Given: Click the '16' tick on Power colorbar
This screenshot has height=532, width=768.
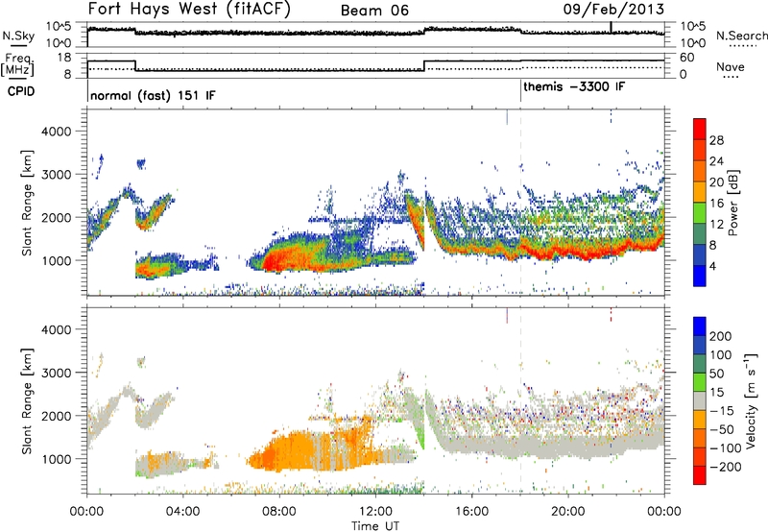Looking at the screenshot, I should click(716, 204).
